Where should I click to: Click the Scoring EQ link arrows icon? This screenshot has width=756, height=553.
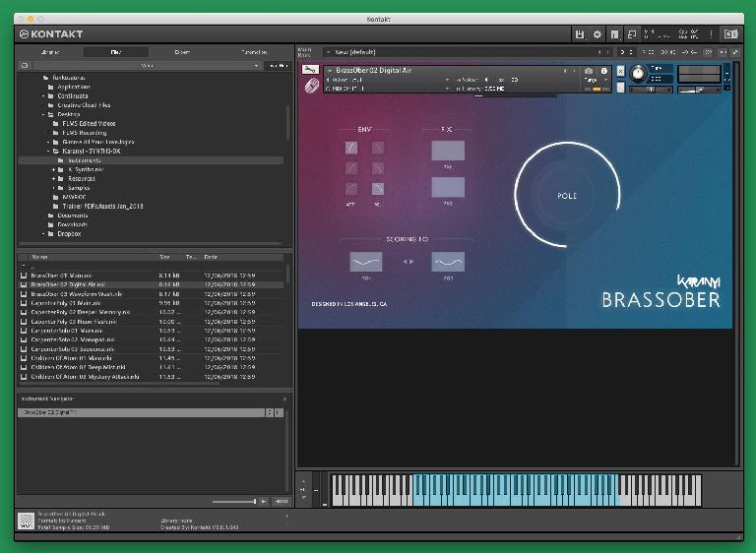(x=408, y=262)
